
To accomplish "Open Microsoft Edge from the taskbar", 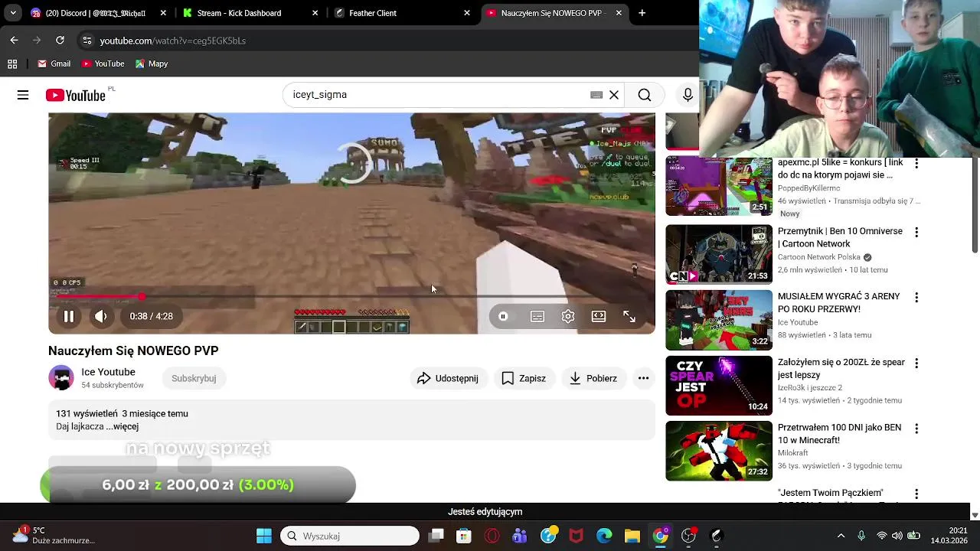I will coord(604,536).
